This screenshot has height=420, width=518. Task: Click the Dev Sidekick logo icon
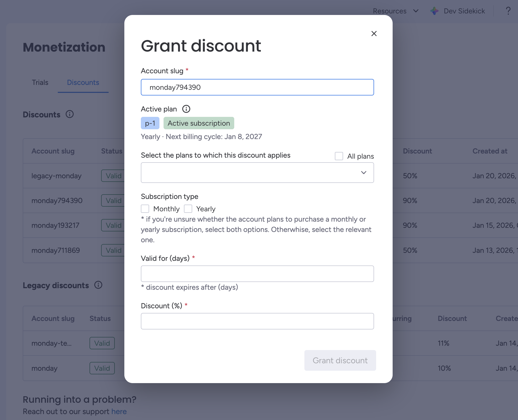pos(434,11)
